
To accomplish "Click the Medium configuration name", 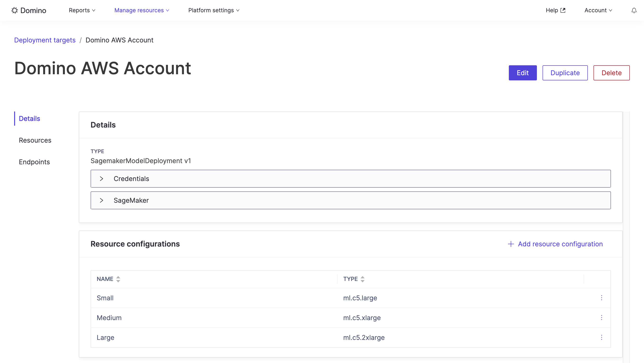I will 109,317.
